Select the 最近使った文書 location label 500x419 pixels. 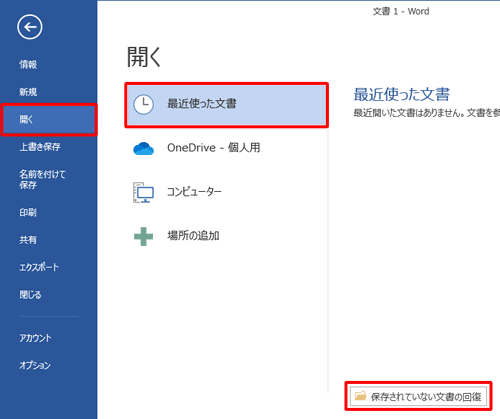[x=202, y=104]
